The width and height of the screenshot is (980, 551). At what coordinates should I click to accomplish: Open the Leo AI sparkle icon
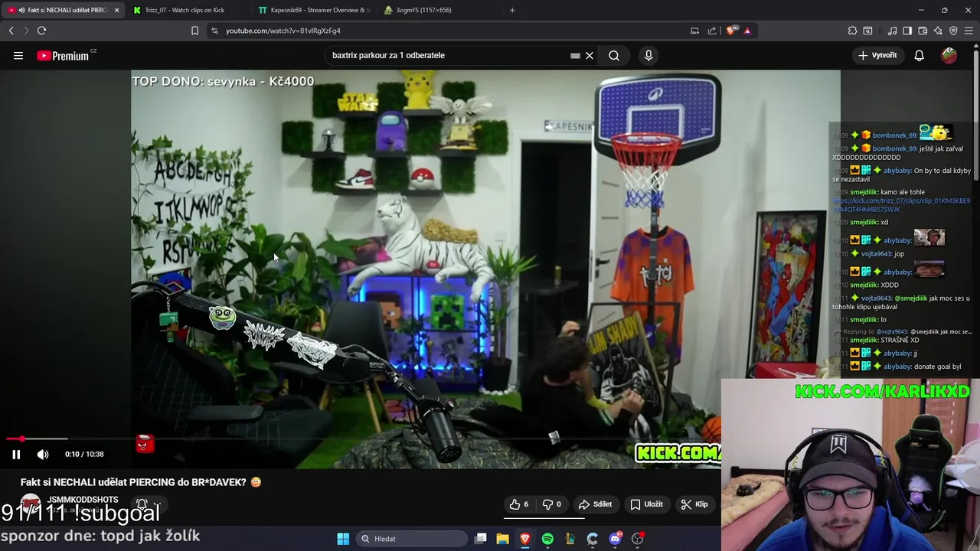(x=938, y=31)
